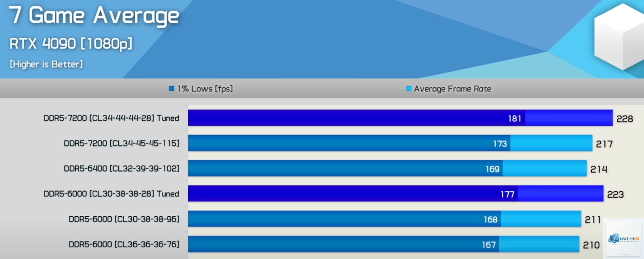644x259 pixels.
Task: Click the 1% Lows legend square
Action: [x=172, y=89]
